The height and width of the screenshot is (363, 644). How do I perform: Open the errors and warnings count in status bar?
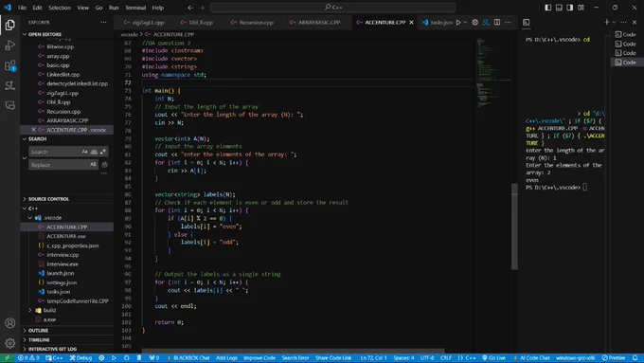[28, 358]
